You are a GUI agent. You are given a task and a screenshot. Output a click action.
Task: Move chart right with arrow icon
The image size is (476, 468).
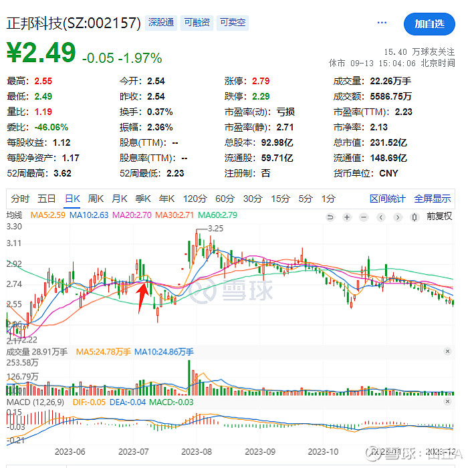(x=398, y=217)
